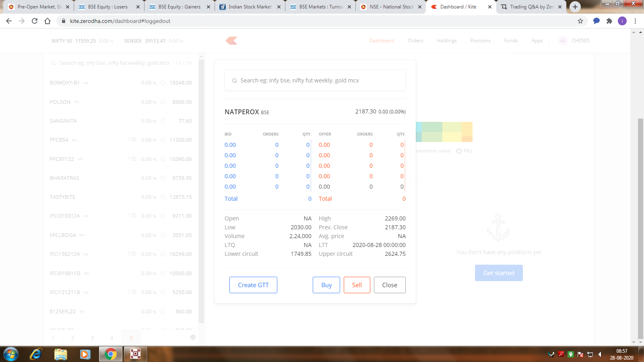Image resolution: width=644 pixels, height=362 pixels.
Task: Click the circle toggle on TASTYBITE row
Action: pyautogui.click(x=163, y=197)
